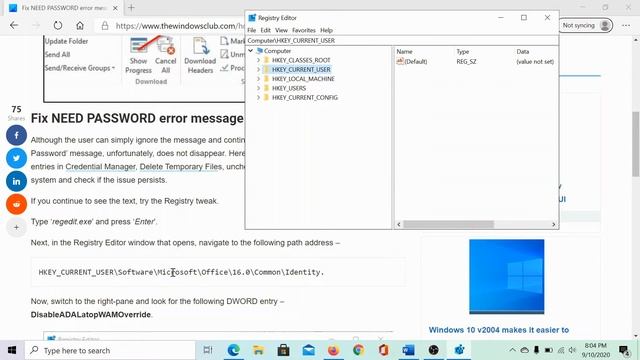Image resolution: width=640 pixels, height=360 pixels.
Task: Open the Delete Temporary Files link
Action: click(x=181, y=167)
